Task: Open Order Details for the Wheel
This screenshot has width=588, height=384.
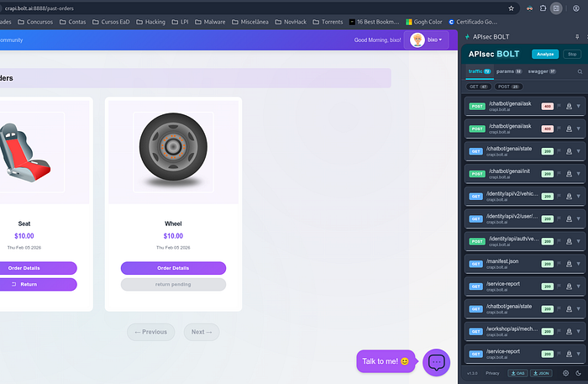Action: tap(173, 268)
